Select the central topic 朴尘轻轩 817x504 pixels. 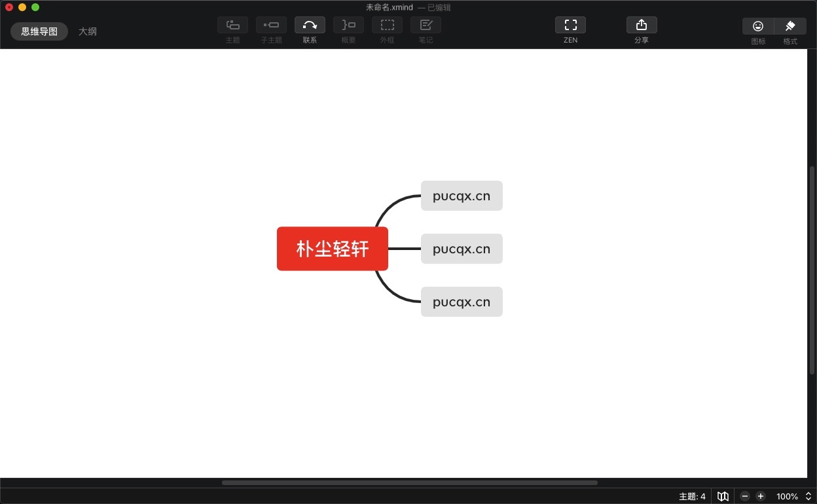tap(333, 249)
